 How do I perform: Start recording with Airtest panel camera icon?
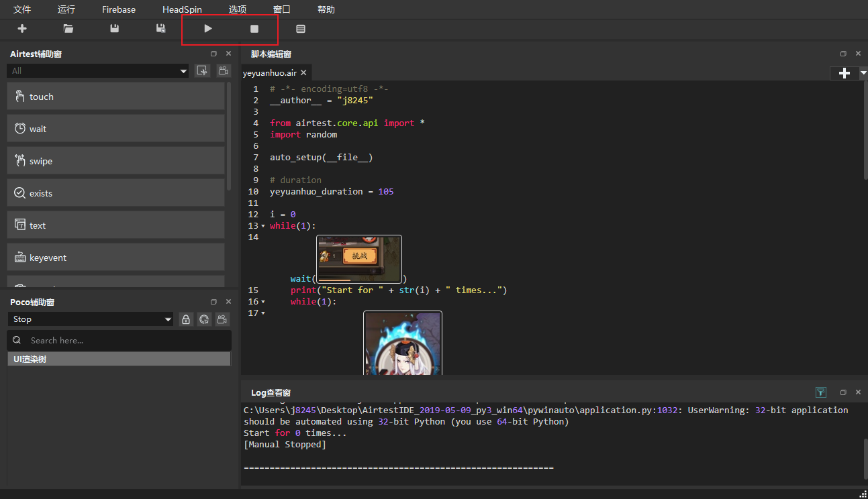(224, 70)
